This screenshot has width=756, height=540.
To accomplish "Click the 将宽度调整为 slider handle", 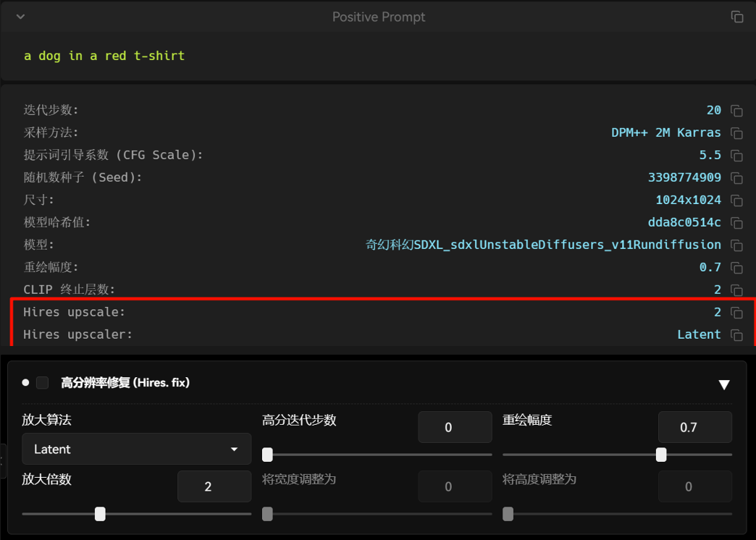I will click(x=267, y=514).
